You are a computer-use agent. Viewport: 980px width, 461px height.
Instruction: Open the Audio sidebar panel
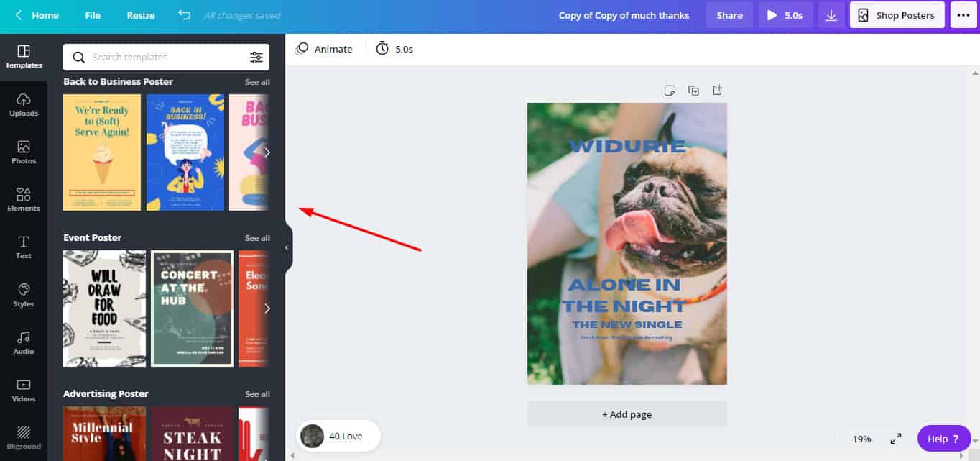coord(24,342)
